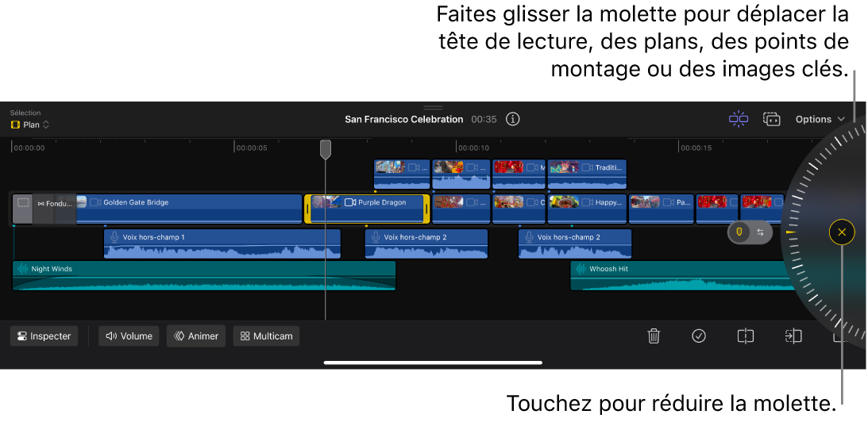This screenshot has width=868, height=422.
Task: Toggle the timeline snapping icon
Action: point(739,119)
